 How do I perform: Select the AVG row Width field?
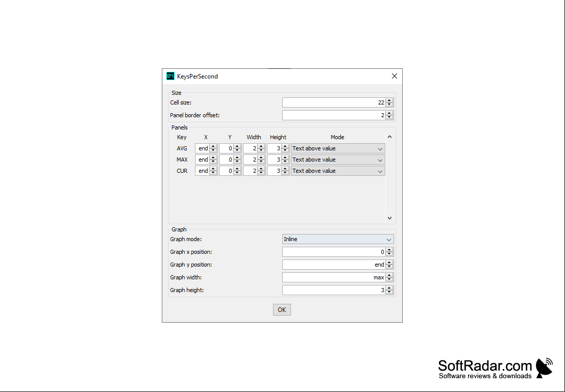pos(251,148)
